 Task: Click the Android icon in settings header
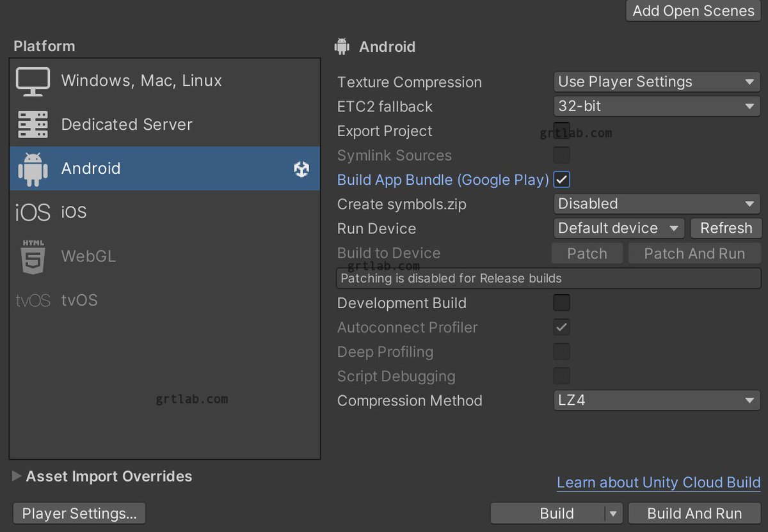pos(342,47)
